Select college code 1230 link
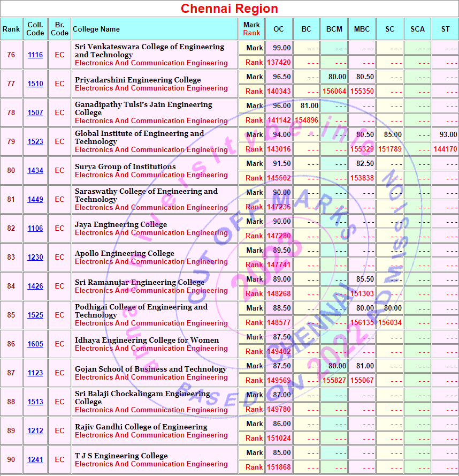 tap(35, 257)
